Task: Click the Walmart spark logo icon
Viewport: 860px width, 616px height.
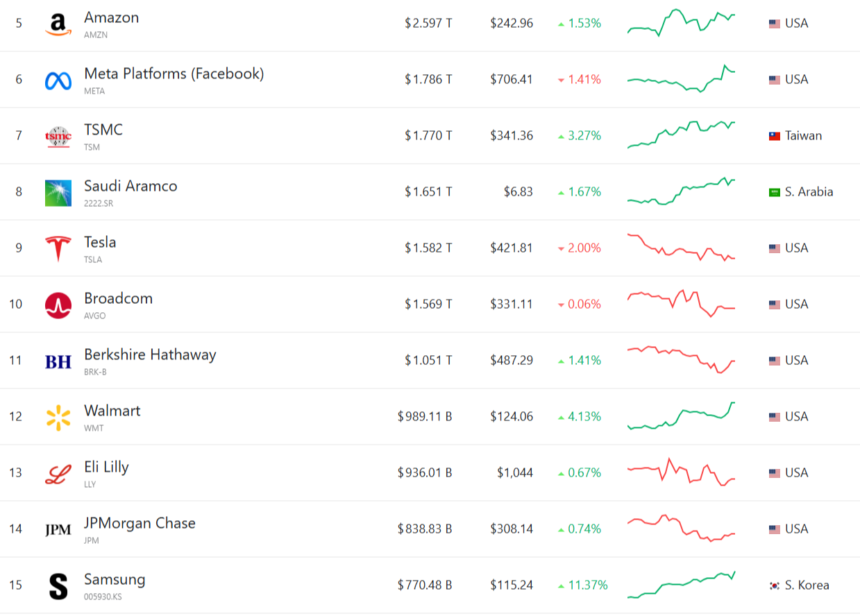Action: point(58,418)
